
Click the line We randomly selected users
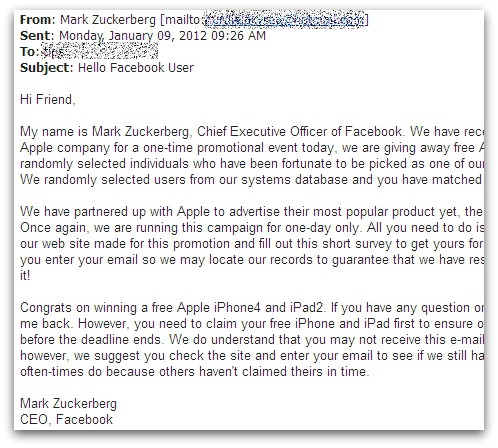[x=252, y=180]
